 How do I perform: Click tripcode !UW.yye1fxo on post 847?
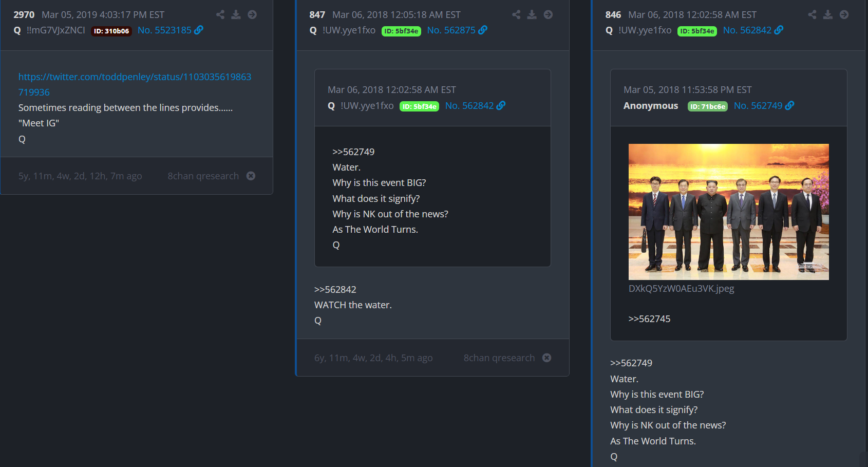(x=349, y=30)
